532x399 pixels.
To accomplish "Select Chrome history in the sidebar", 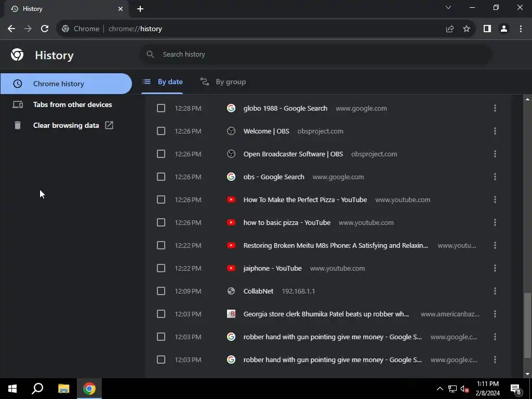I will click(66, 84).
